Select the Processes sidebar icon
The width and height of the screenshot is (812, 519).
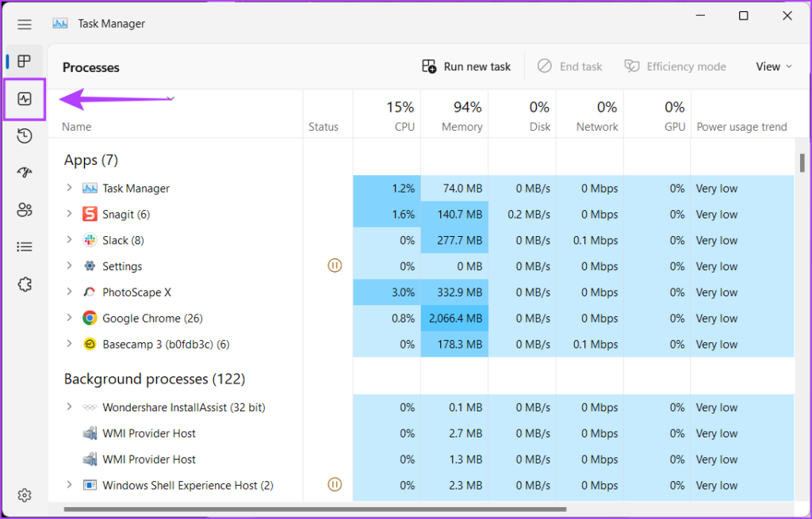pyautogui.click(x=25, y=62)
